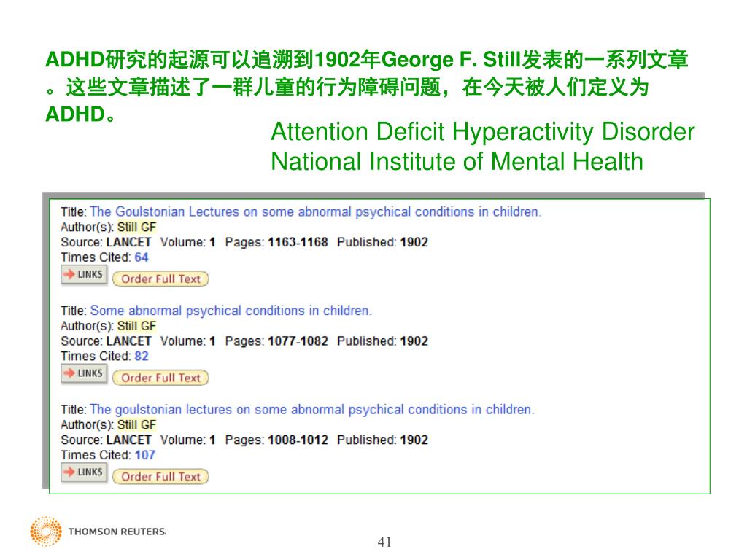747x560 pixels.
Task: Click source LANCET in third record
Action: [128, 440]
